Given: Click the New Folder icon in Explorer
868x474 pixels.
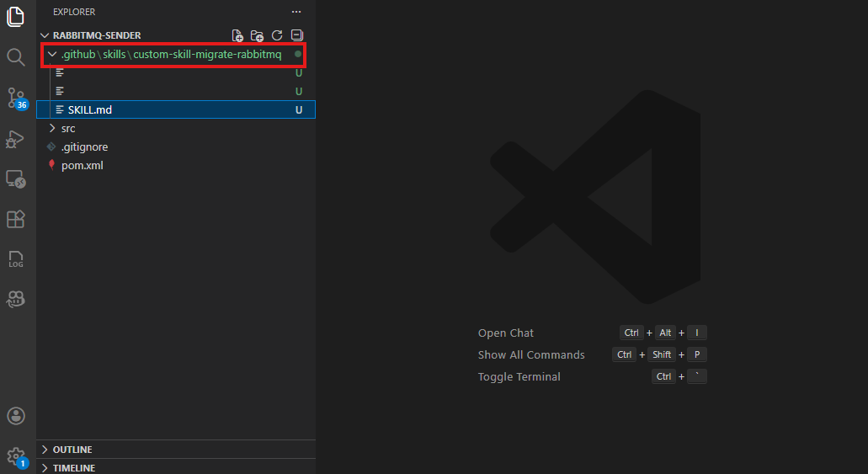Looking at the screenshot, I should [x=258, y=35].
